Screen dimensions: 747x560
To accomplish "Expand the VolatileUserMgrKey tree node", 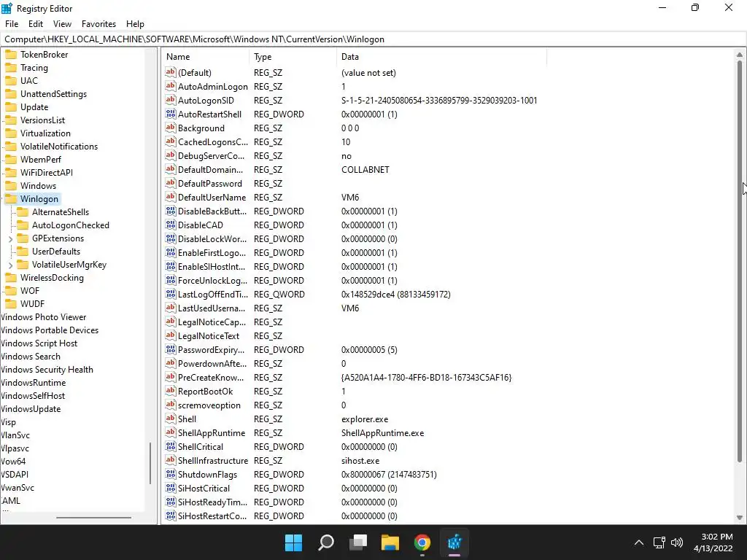I will click(x=10, y=265).
